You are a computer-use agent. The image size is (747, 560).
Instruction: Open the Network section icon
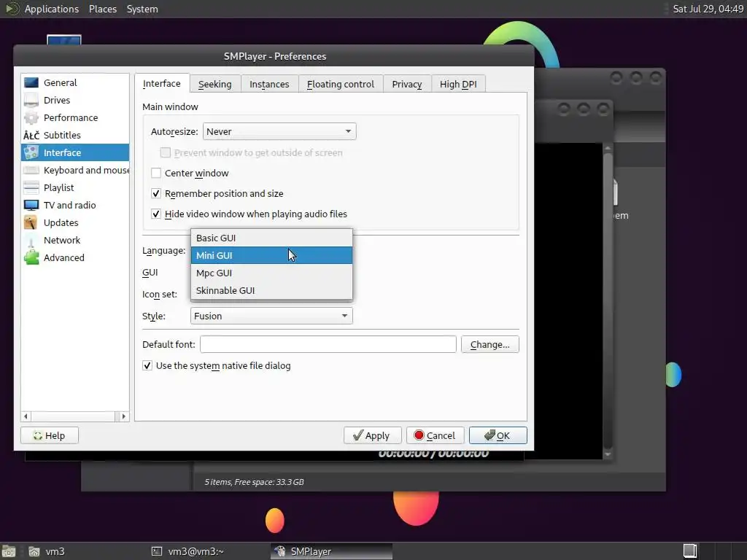31,240
